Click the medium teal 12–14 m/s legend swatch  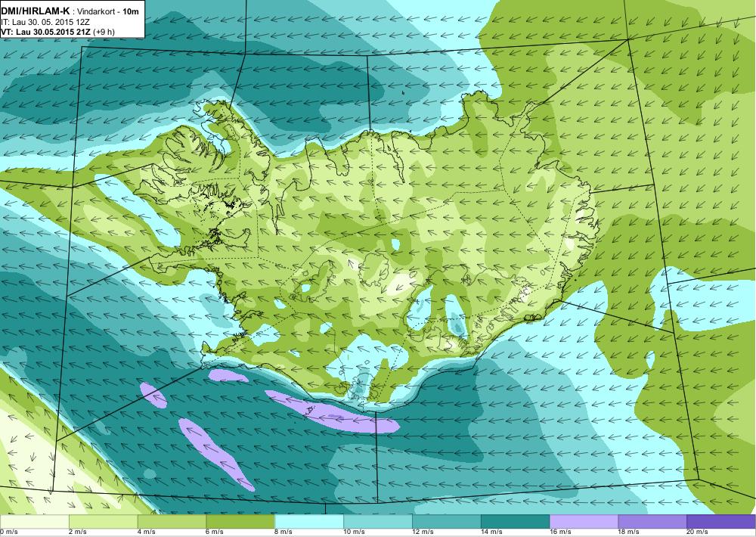[447, 522]
